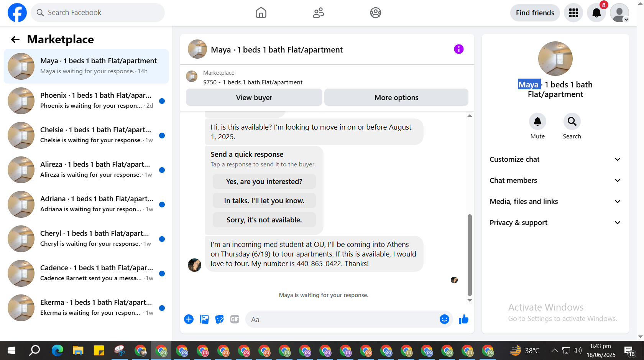Open the Groups icon in top navigation
This screenshot has width=644, height=360.
pos(376,13)
